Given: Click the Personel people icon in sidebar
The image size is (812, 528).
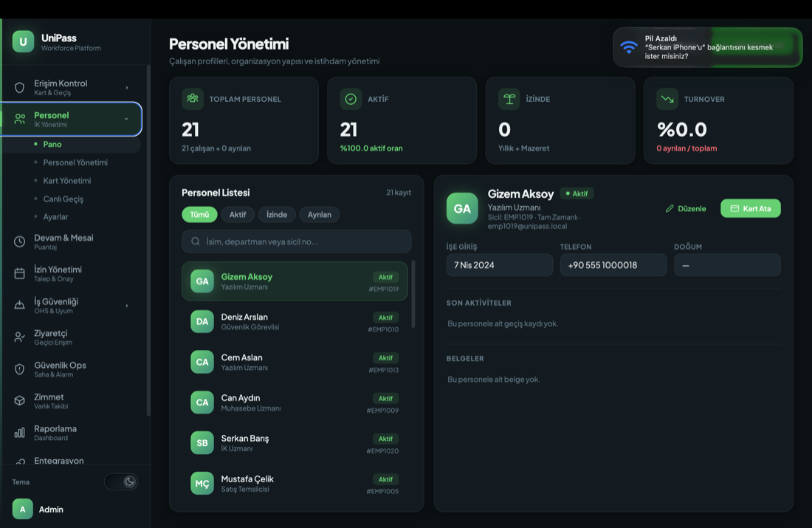Looking at the screenshot, I should tap(20, 119).
